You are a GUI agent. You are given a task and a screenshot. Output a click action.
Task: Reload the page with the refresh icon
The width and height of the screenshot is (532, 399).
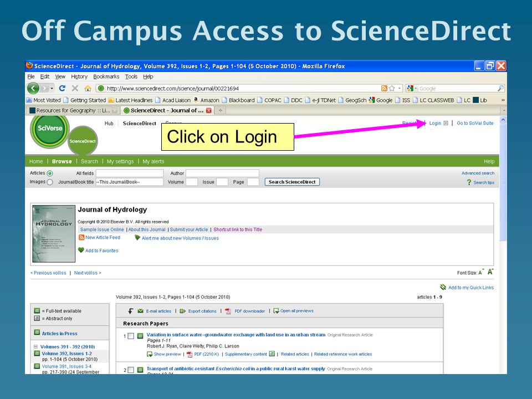coord(62,88)
